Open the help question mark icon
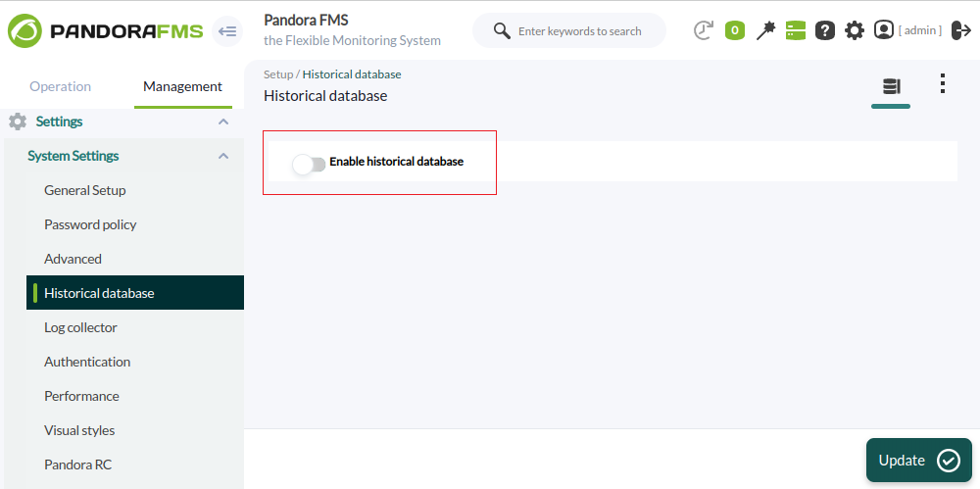The height and width of the screenshot is (489, 980). point(825,30)
